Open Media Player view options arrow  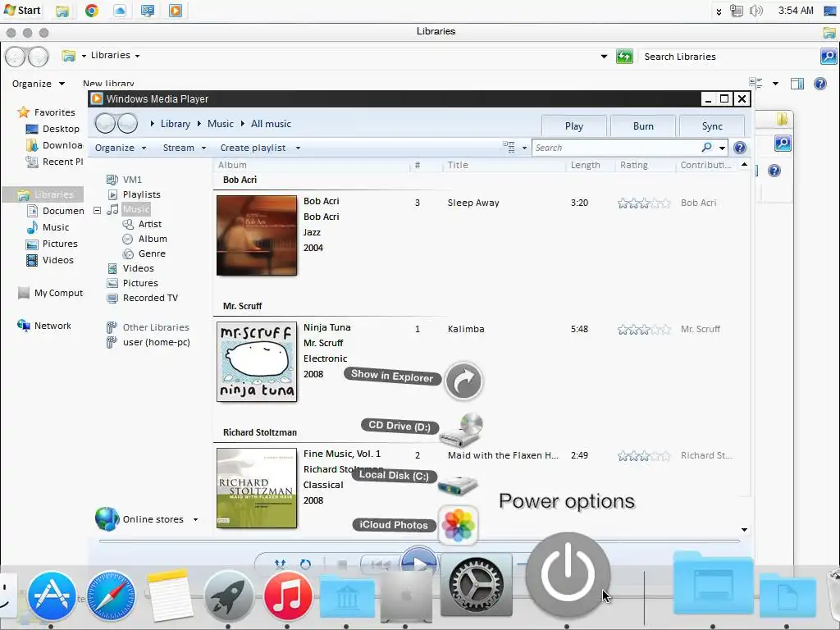(x=524, y=148)
